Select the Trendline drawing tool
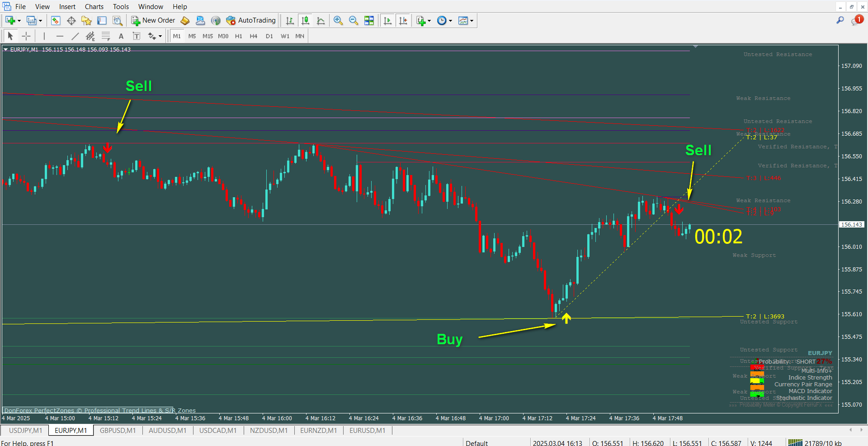 click(x=75, y=36)
